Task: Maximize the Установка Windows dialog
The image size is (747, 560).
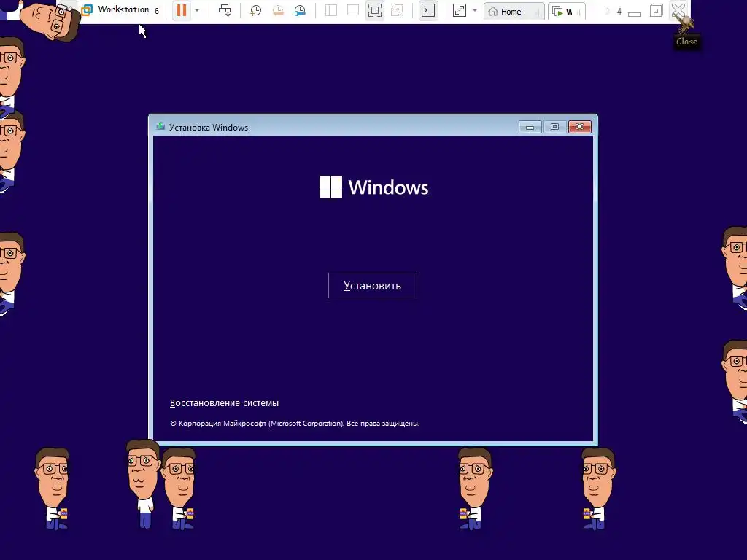Action: click(x=554, y=127)
